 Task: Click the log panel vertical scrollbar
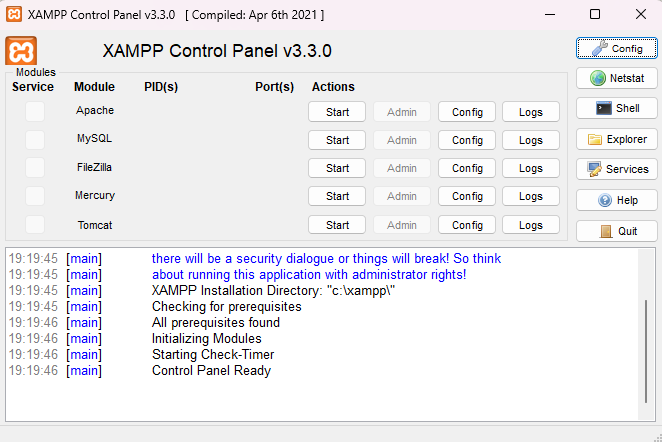point(646,351)
